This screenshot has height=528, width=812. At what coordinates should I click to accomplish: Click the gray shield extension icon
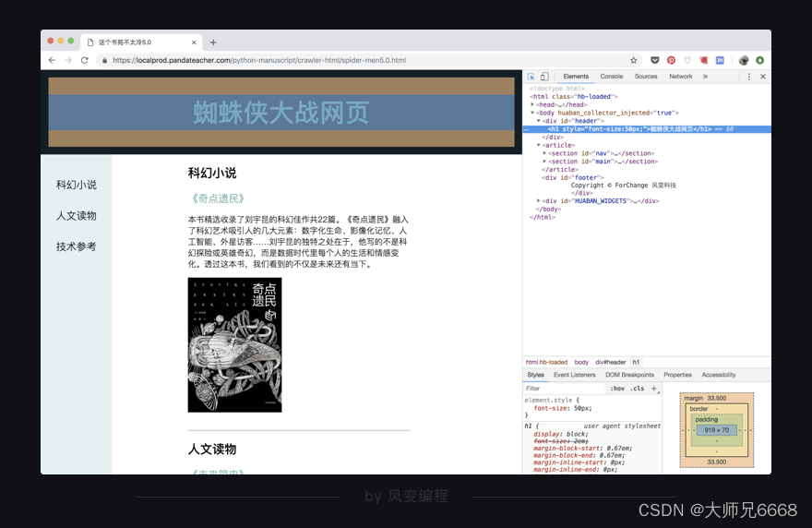pyautogui.click(x=687, y=60)
